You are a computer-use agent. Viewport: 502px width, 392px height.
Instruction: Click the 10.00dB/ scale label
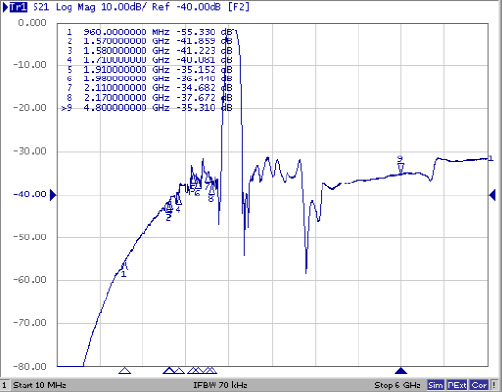[x=124, y=7]
